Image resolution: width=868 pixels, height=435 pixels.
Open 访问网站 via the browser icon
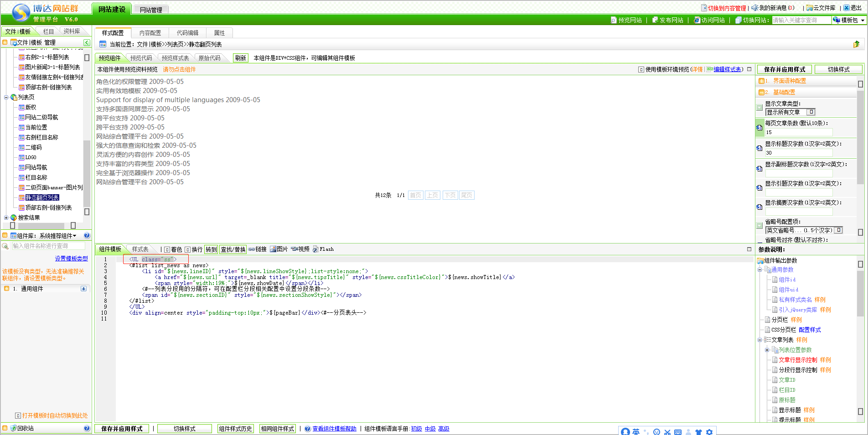tap(697, 20)
